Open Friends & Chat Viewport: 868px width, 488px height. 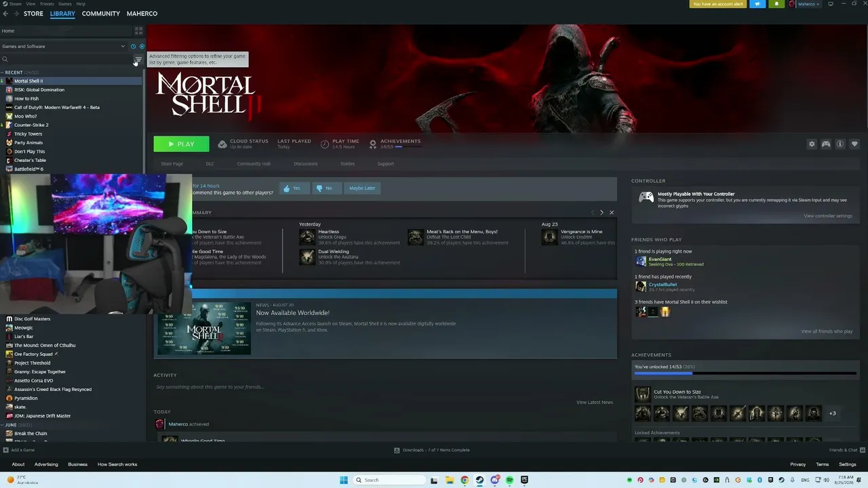click(846, 450)
